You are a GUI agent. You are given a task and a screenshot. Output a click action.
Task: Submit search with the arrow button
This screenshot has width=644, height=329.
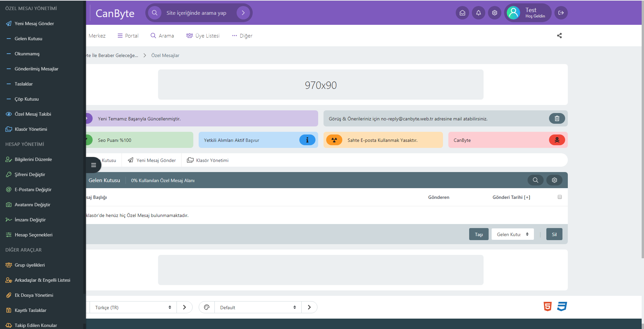click(x=243, y=13)
